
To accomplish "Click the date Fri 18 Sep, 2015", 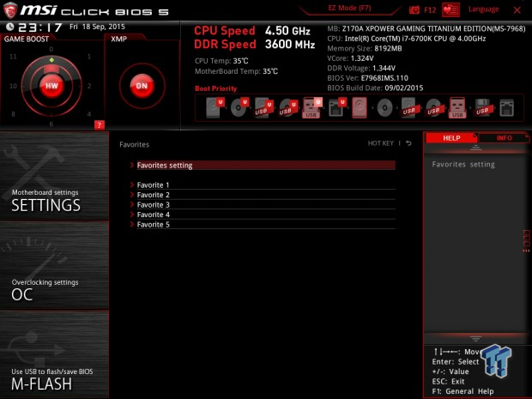I will point(97,27).
